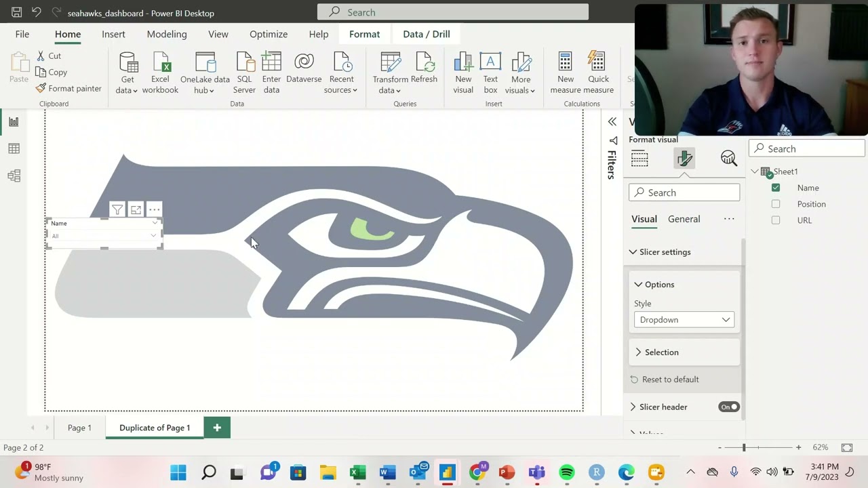
Task: Check the Position field
Action: 776,204
